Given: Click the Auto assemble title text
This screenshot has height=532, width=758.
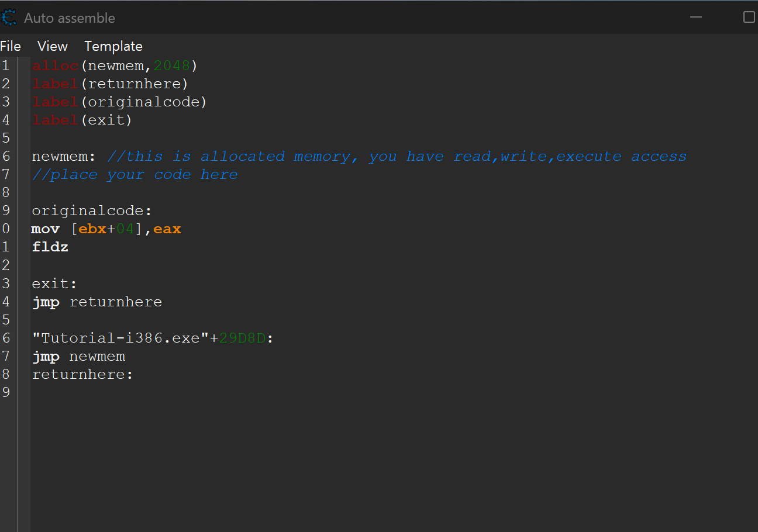Looking at the screenshot, I should 70,18.
